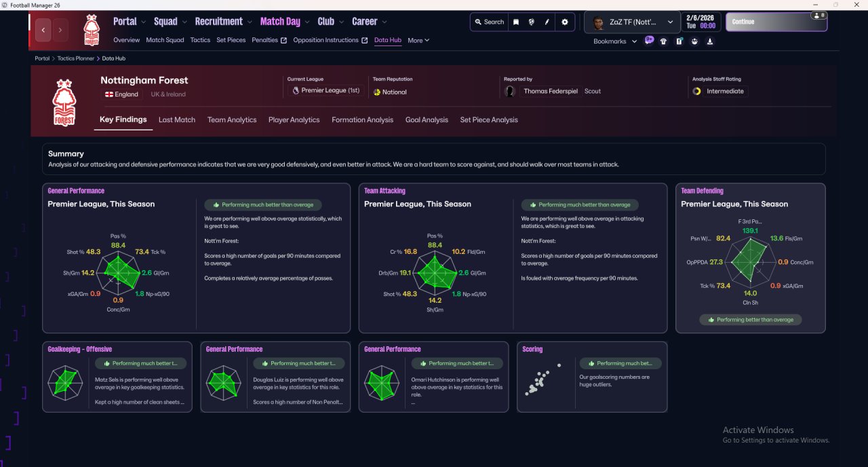The height and width of the screenshot is (467, 868).
Task: Switch to Goal Analysis tab
Action: coord(427,119)
